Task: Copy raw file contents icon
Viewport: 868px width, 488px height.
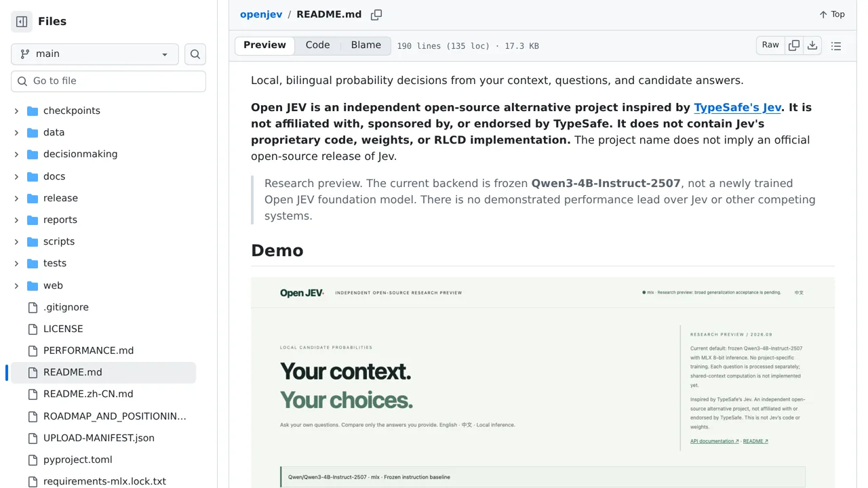Action: [x=794, y=45]
